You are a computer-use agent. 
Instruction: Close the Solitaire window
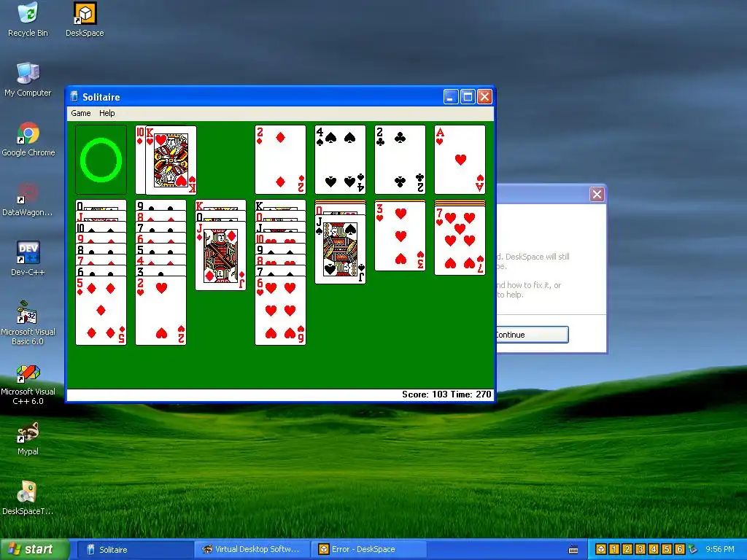(x=484, y=97)
